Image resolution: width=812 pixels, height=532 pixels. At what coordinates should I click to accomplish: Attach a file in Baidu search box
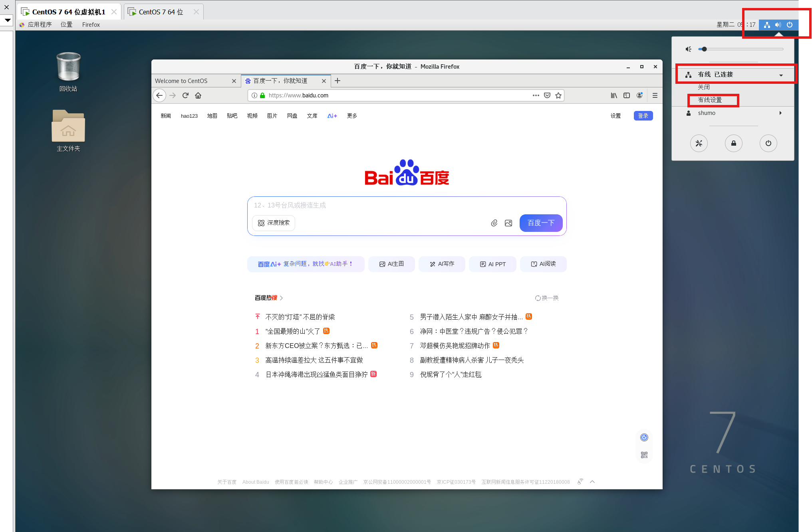494,223
